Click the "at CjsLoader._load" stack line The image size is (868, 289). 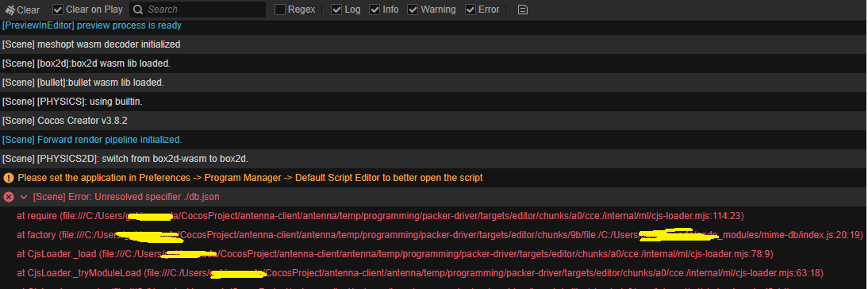point(394,254)
